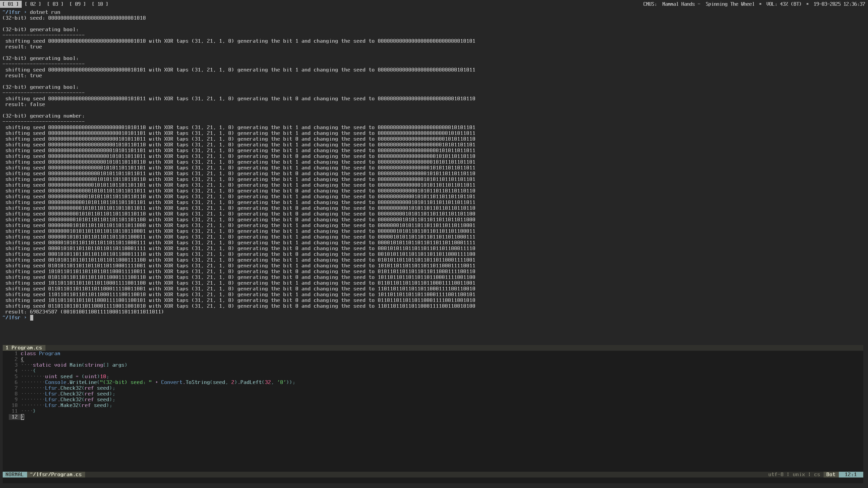Click the '(32-bit) seed:' output line
The height and width of the screenshot is (488, 868).
coord(74,18)
